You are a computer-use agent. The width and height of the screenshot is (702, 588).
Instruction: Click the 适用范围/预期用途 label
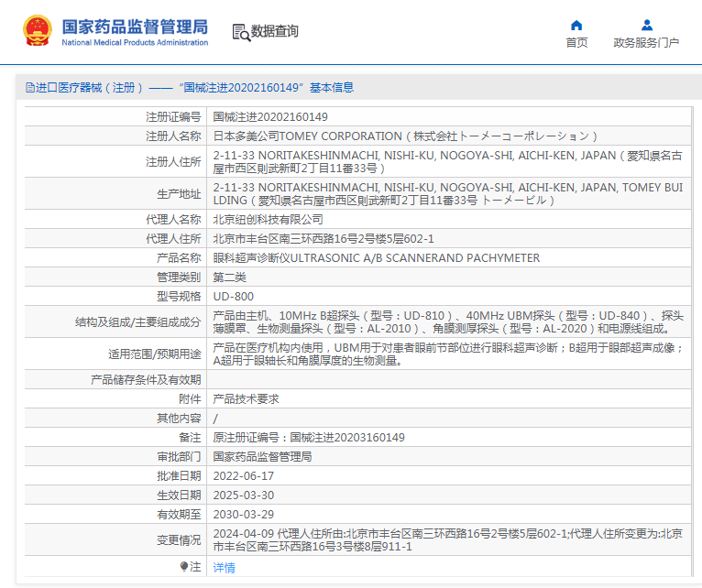[155, 354]
